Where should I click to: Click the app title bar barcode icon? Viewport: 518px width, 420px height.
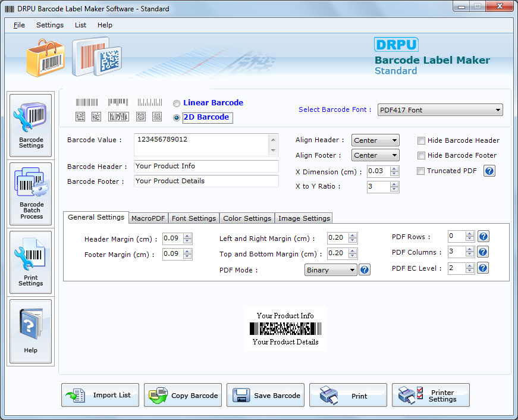[10, 9]
